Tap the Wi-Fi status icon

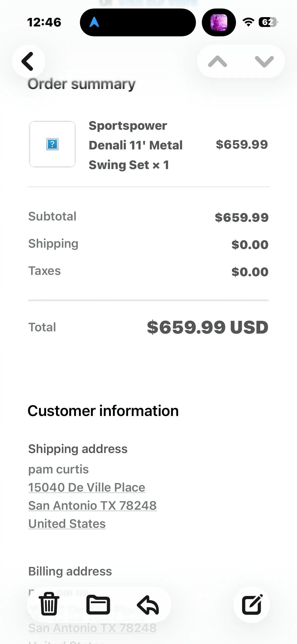(x=248, y=22)
